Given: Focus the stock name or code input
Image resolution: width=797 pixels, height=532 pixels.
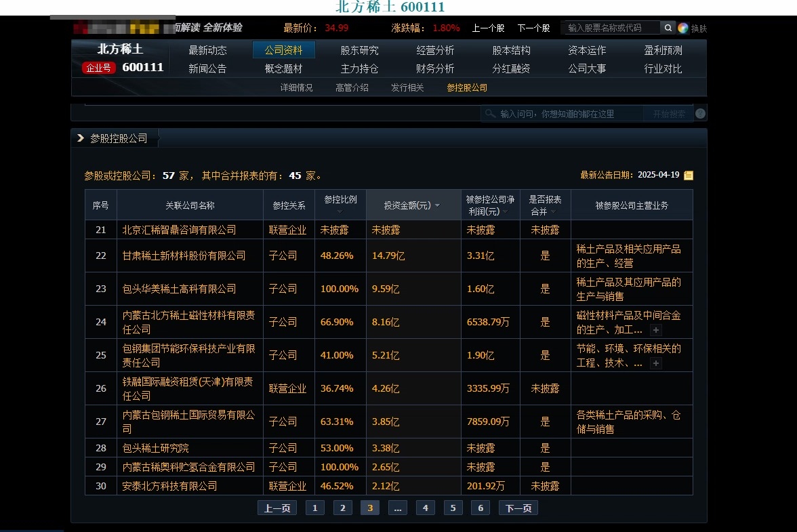Looking at the screenshot, I should [611, 28].
